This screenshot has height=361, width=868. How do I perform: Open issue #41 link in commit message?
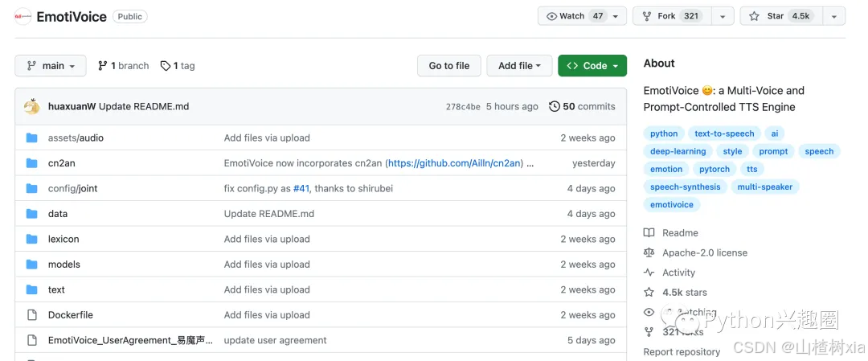pos(301,188)
